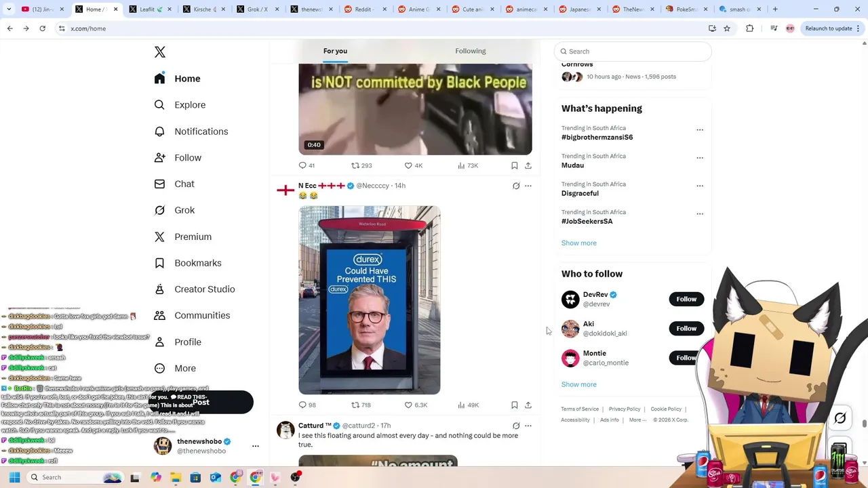Select the For you tab

click(x=335, y=51)
